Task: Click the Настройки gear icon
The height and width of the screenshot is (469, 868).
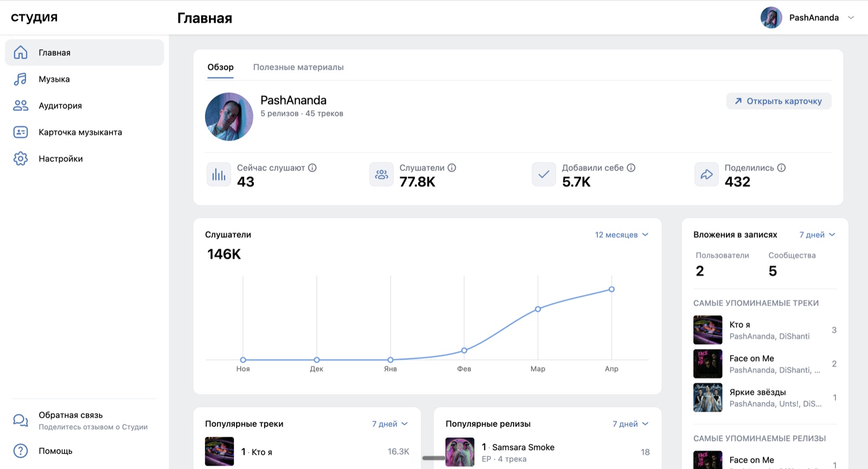Action: click(21, 159)
